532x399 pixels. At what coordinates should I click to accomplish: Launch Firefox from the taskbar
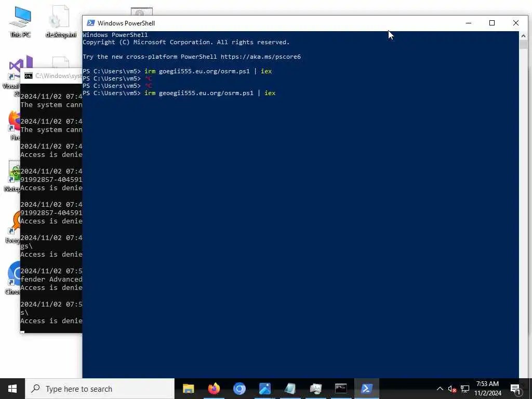pyautogui.click(x=214, y=389)
